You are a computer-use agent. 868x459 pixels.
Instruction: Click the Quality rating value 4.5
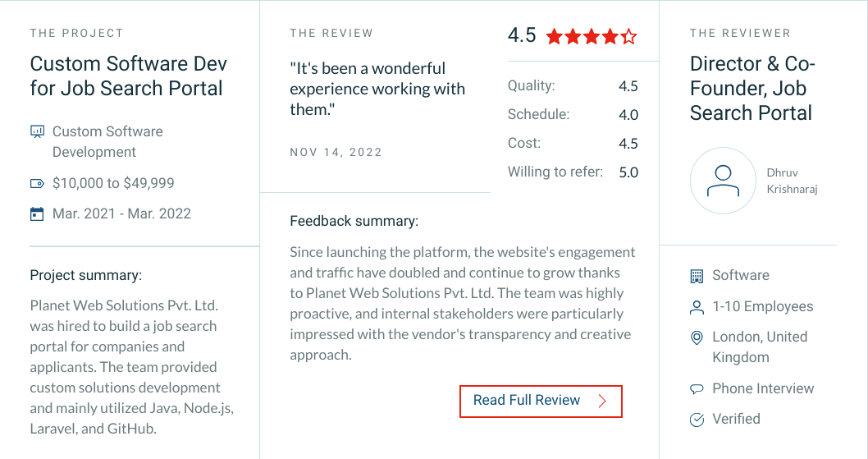(x=628, y=86)
